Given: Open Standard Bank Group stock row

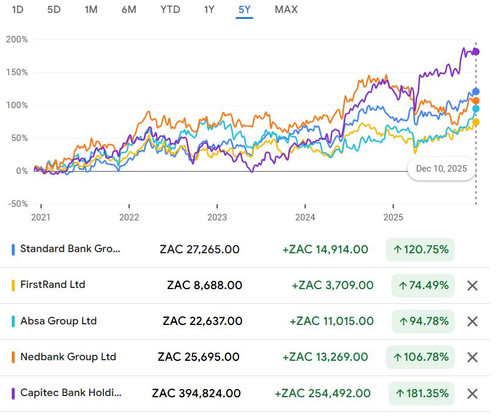Looking at the screenshot, I should click(x=245, y=249).
